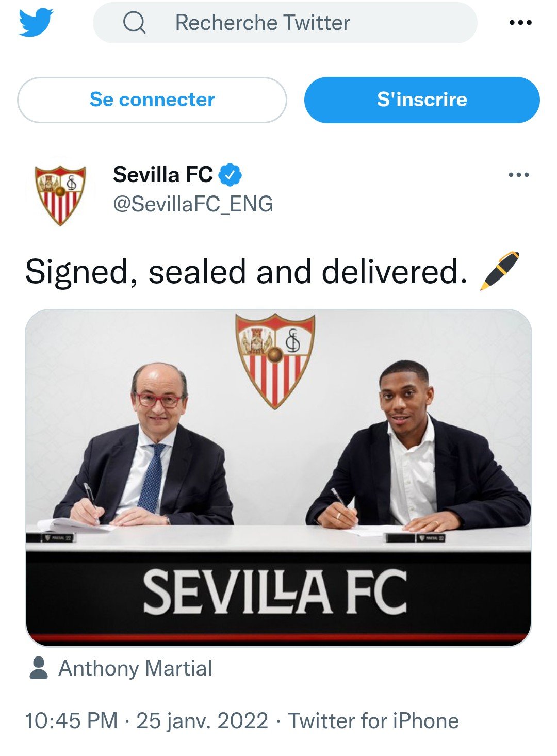Click the search magnifying glass icon
557x756 pixels.
click(x=134, y=23)
